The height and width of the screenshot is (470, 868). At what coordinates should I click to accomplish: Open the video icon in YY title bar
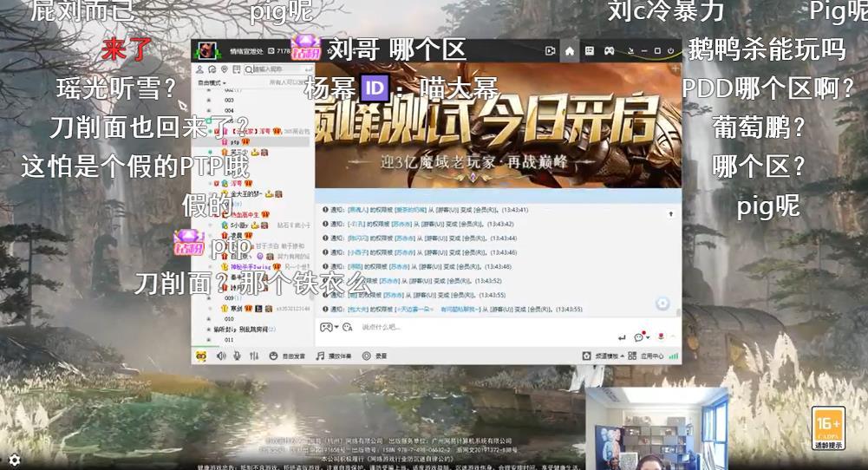[550, 51]
